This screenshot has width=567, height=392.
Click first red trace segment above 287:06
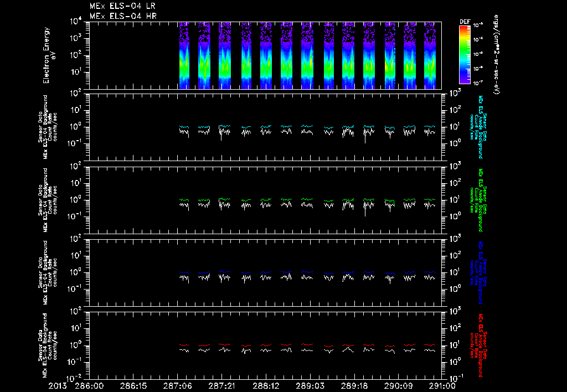click(x=184, y=345)
